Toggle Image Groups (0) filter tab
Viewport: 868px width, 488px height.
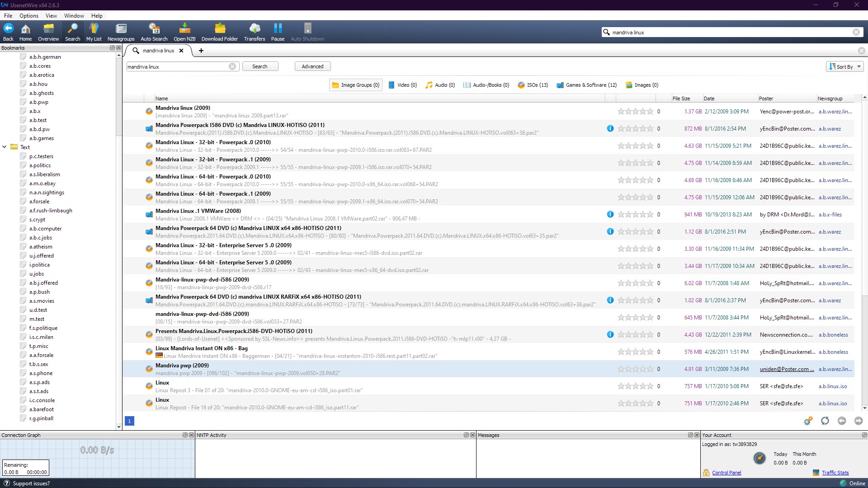click(x=355, y=84)
